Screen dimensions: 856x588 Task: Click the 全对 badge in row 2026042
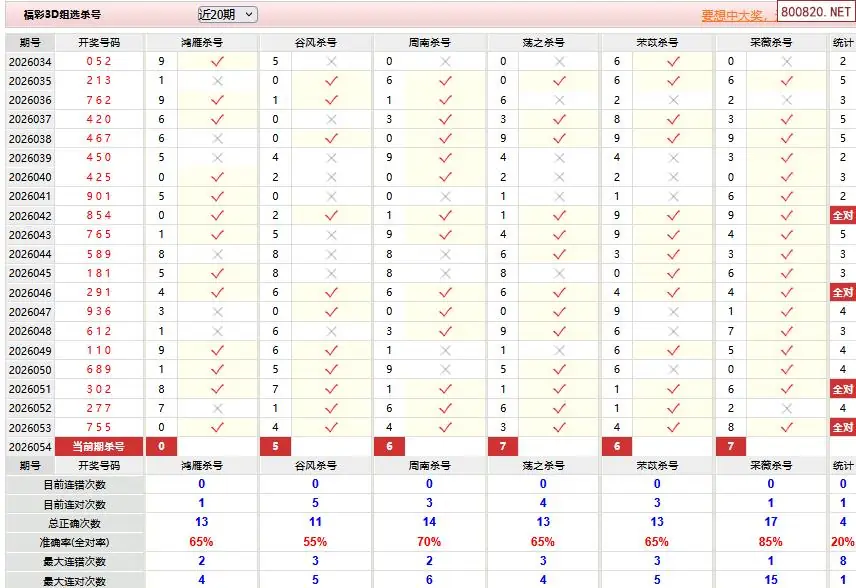click(x=843, y=216)
